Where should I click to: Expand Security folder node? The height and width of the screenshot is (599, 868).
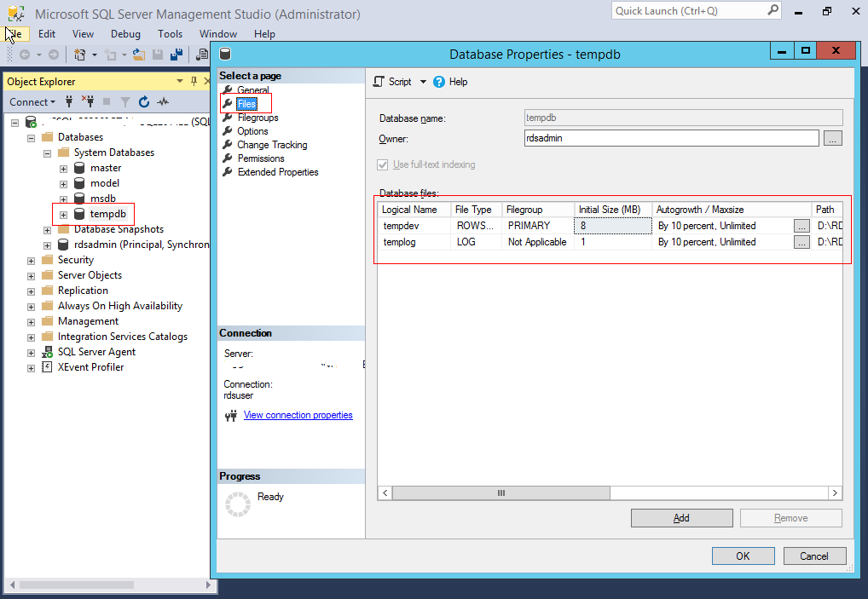coord(32,261)
